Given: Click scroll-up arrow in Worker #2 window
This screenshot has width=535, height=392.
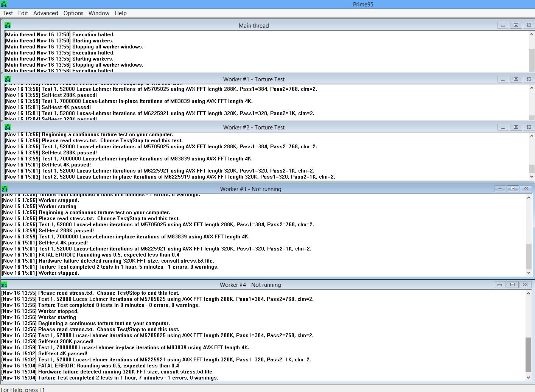Looking at the screenshot, I should tap(532, 136).
